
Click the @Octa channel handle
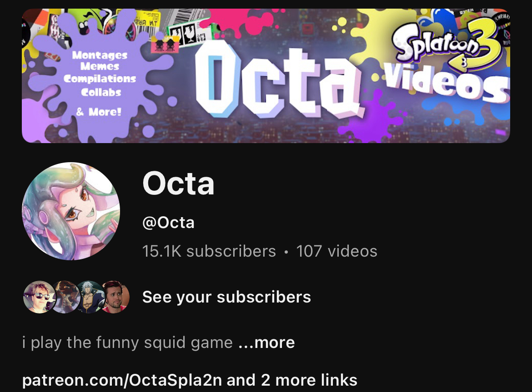click(x=168, y=223)
